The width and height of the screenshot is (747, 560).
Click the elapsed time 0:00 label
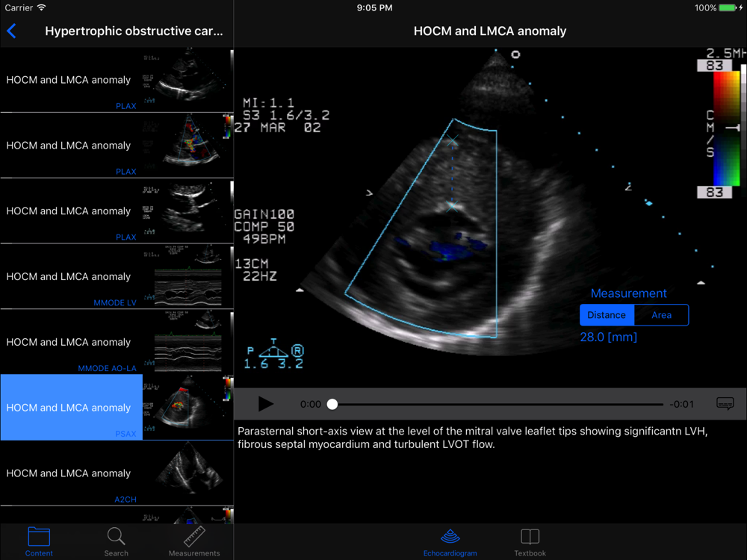pos(311,404)
